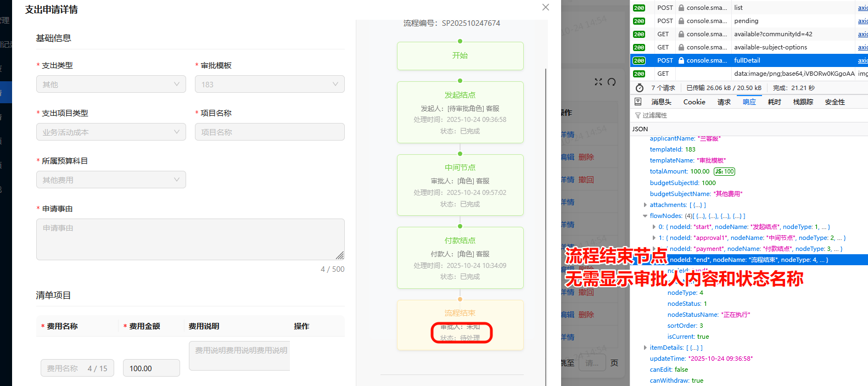The image size is (868, 386).
Task: Open the 耗时 timing tab
Action: click(x=774, y=102)
